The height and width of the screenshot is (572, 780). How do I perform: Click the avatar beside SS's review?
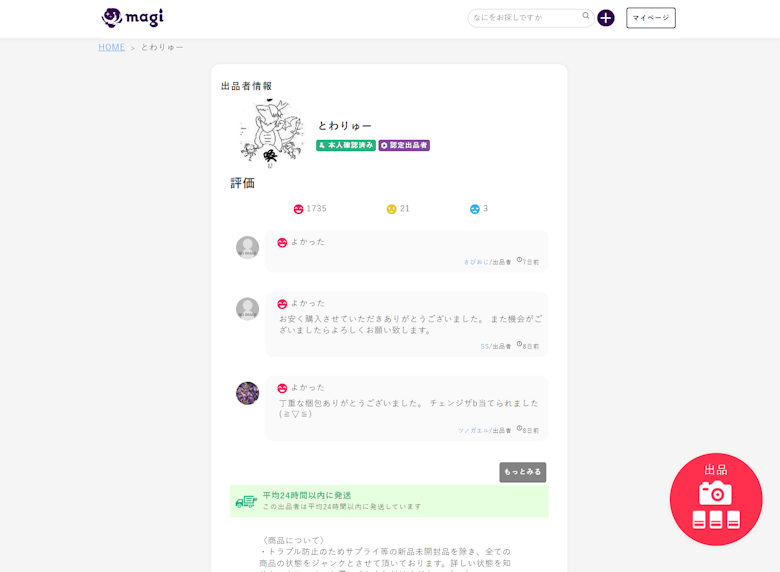(247, 309)
